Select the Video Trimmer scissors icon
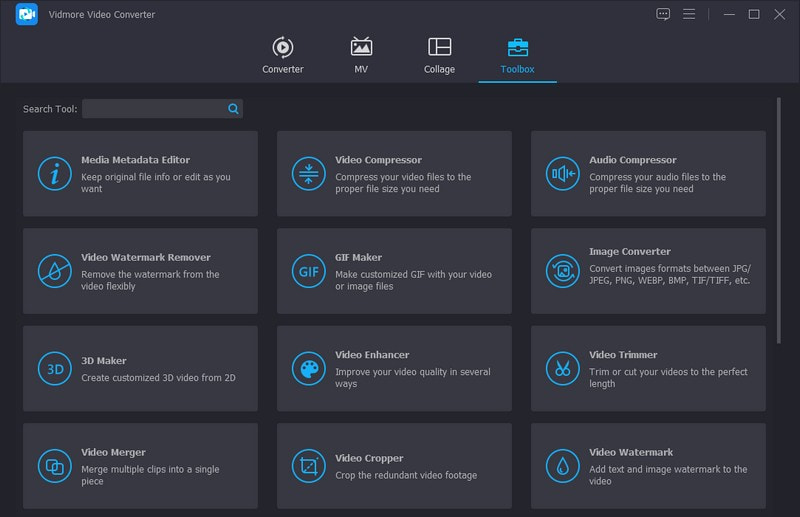This screenshot has height=517, width=800. (x=563, y=368)
